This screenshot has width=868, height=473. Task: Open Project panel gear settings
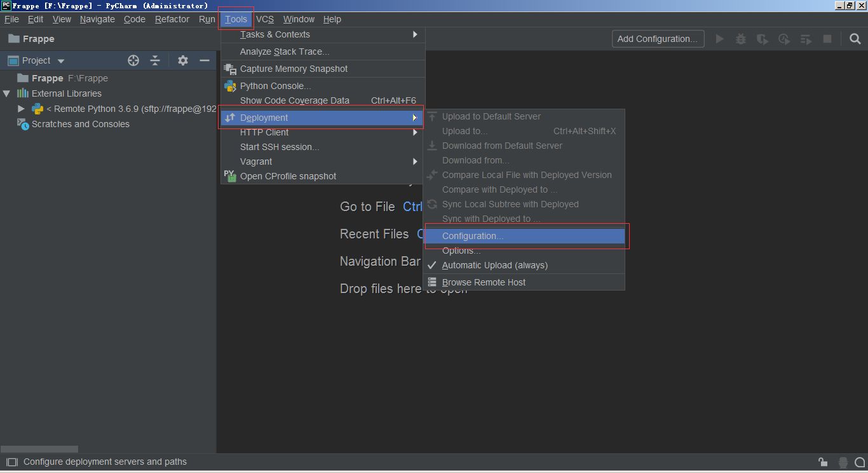[183, 60]
